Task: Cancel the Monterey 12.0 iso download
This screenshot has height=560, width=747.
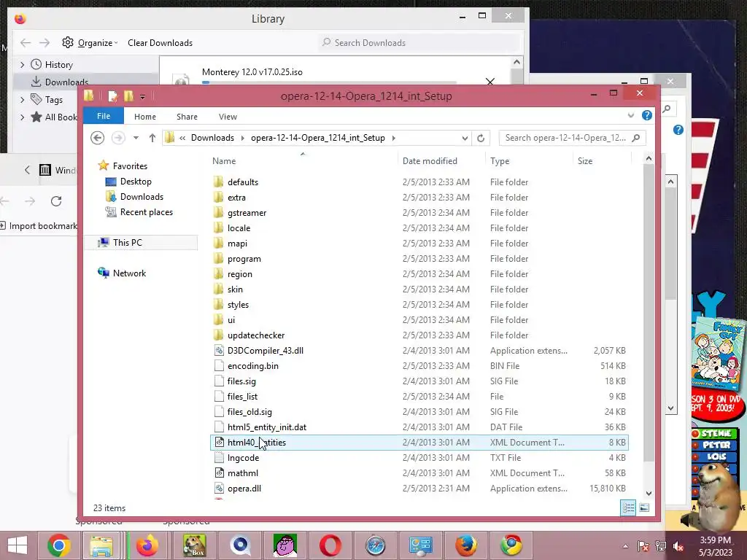Action: coord(489,82)
